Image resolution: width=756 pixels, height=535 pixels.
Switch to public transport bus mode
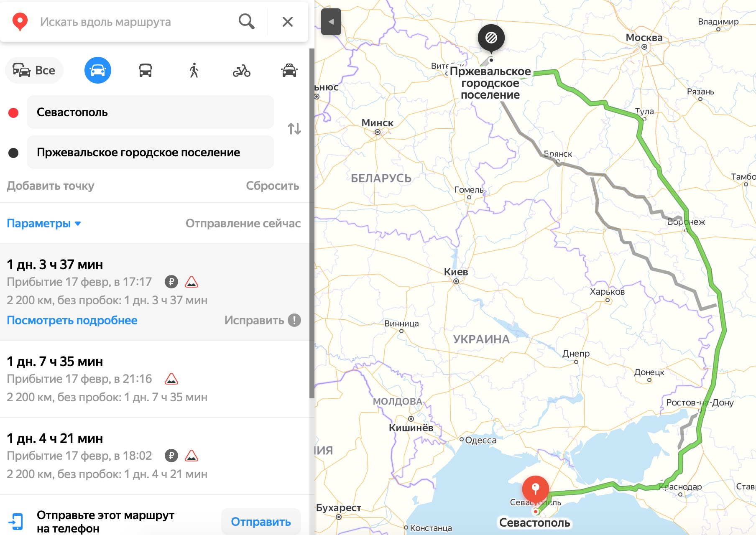tap(145, 70)
